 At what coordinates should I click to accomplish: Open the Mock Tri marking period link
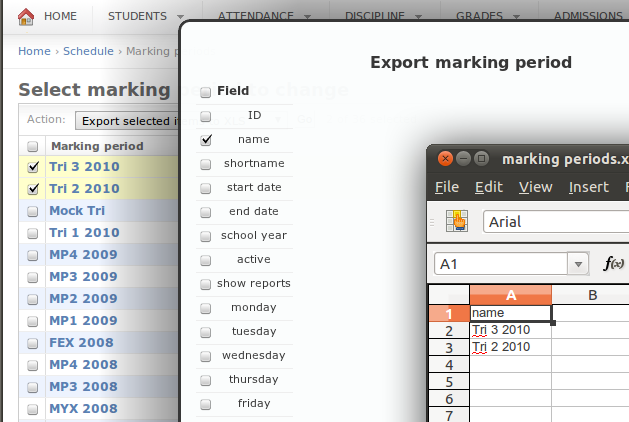point(77,211)
